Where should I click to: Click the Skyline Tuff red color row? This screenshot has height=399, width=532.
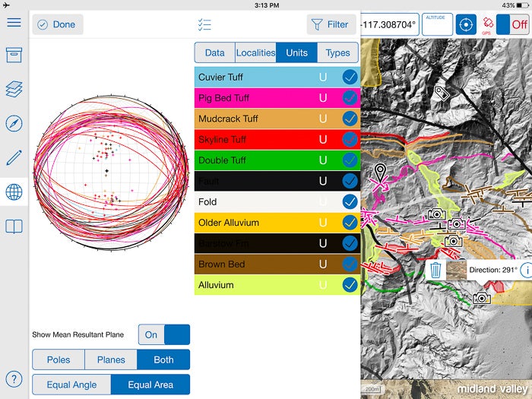click(258, 140)
